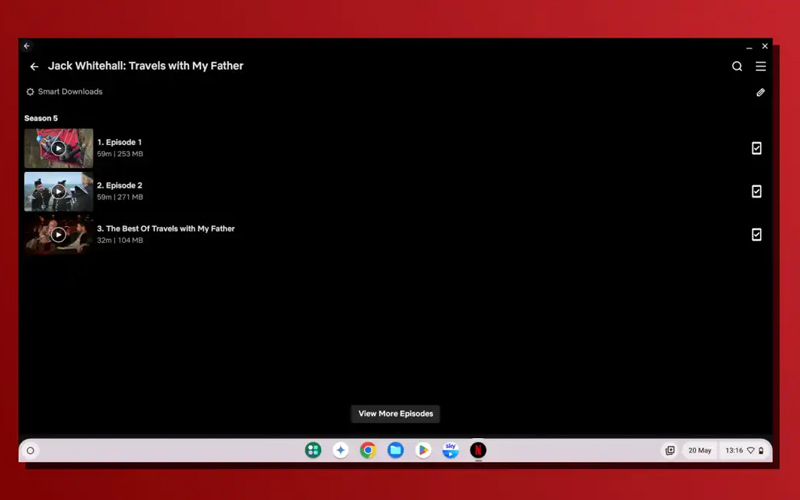This screenshot has height=500, width=800.
Task: Play Episode 1 from its thumbnail
Action: [59, 148]
